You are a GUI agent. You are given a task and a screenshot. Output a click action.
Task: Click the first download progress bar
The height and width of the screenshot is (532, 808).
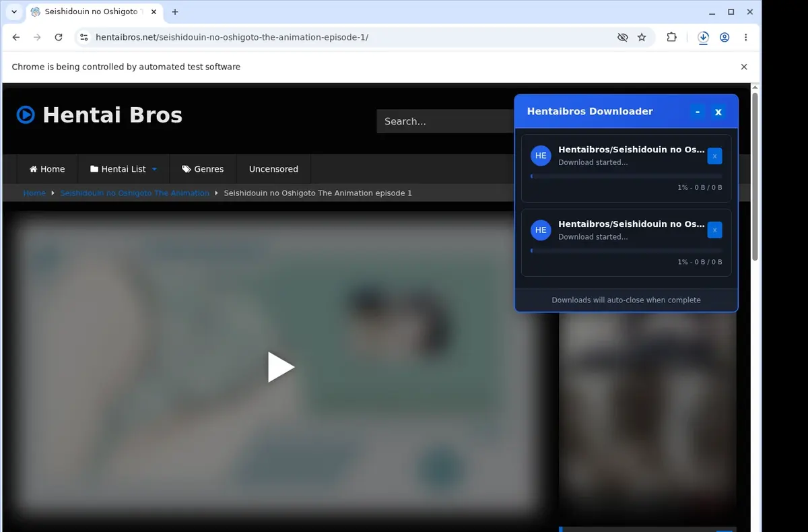tap(626, 176)
